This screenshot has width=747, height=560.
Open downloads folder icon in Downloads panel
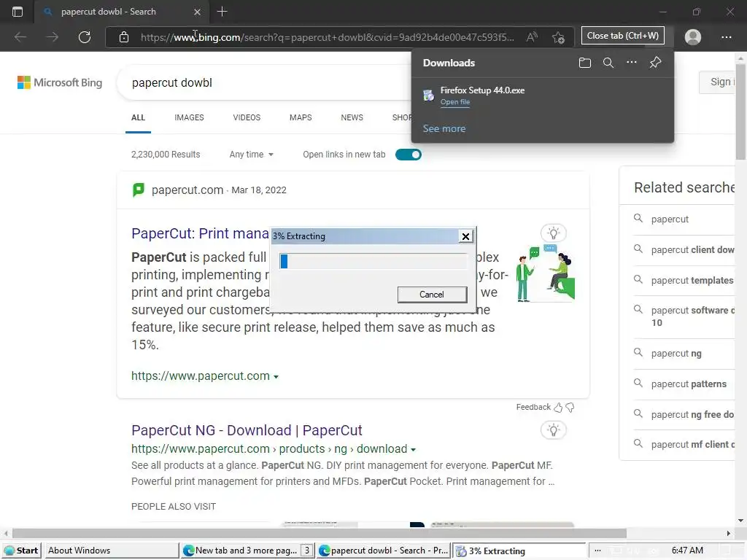pos(585,63)
